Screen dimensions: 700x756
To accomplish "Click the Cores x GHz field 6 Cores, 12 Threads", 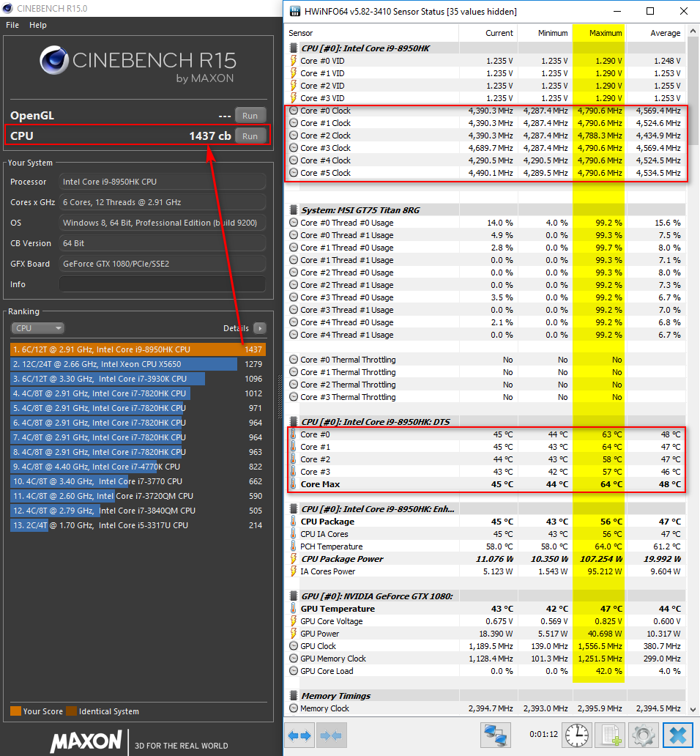I will pyautogui.click(x=163, y=202).
